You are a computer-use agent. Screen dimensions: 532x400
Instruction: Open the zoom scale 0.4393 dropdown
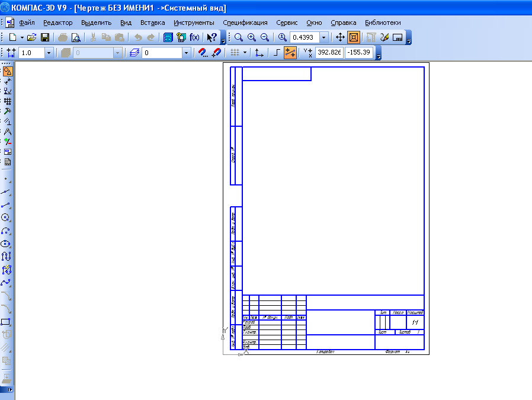click(x=324, y=37)
